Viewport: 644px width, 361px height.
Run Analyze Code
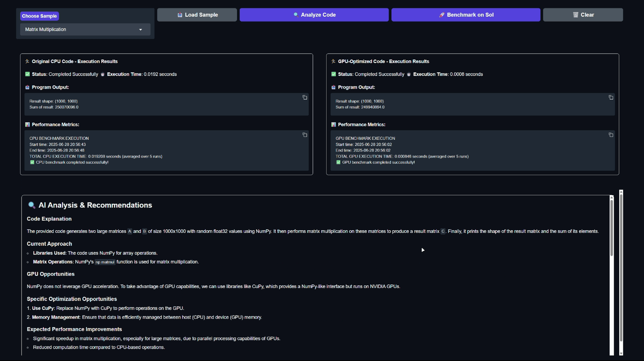point(314,15)
